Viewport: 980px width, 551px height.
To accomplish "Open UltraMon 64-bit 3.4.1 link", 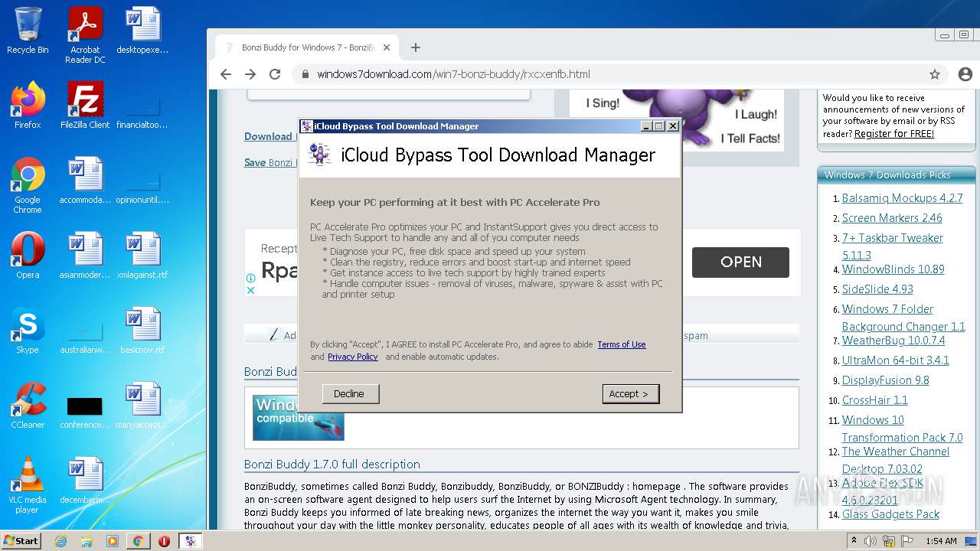I will tap(896, 360).
